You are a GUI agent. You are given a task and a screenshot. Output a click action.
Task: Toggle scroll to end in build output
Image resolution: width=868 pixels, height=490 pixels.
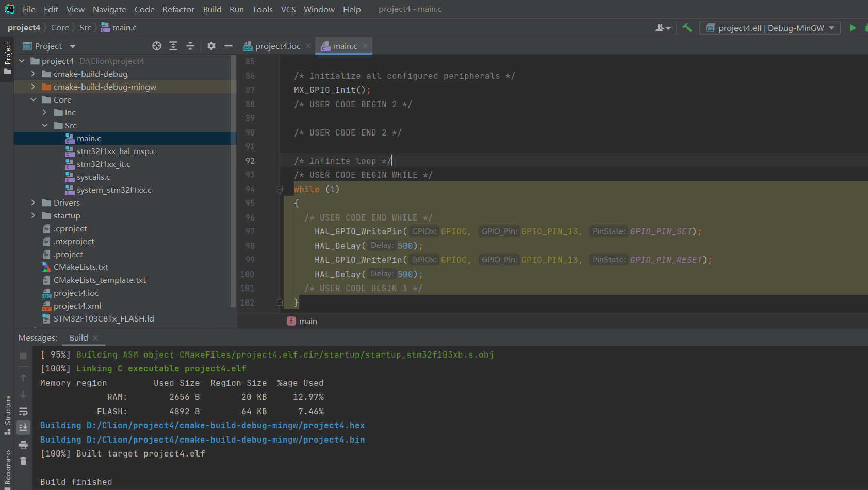point(23,427)
